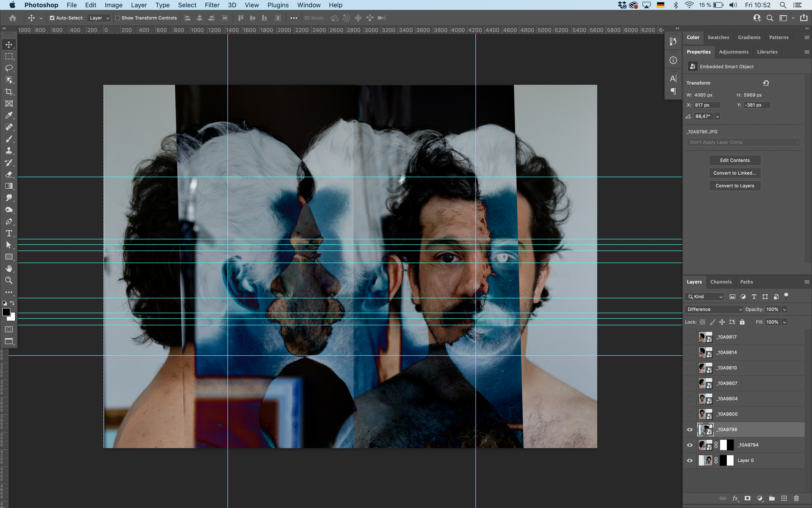Image resolution: width=812 pixels, height=508 pixels.
Task: Show the _10A9814 layer
Action: [x=689, y=352]
